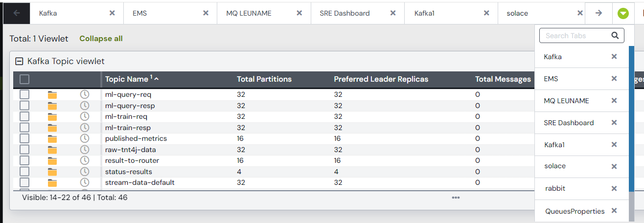The width and height of the screenshot is (644, 223).
Task: Close the MQ LEUNAME tab in tab bar
Action: pos(300,13)
